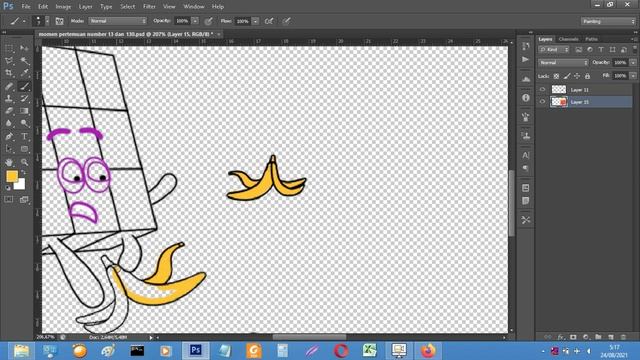
Task: Select the Blur tool
Action: point(9,123)
